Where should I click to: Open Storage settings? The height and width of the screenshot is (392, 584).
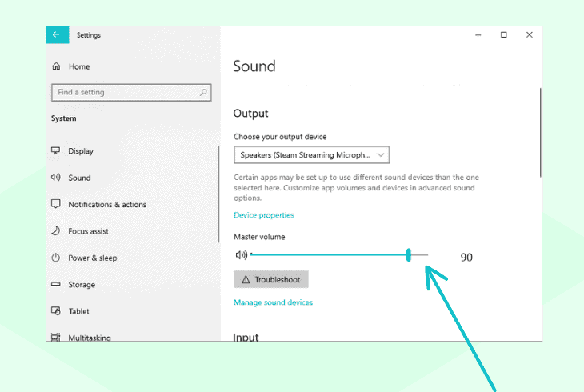coord(82,285)
